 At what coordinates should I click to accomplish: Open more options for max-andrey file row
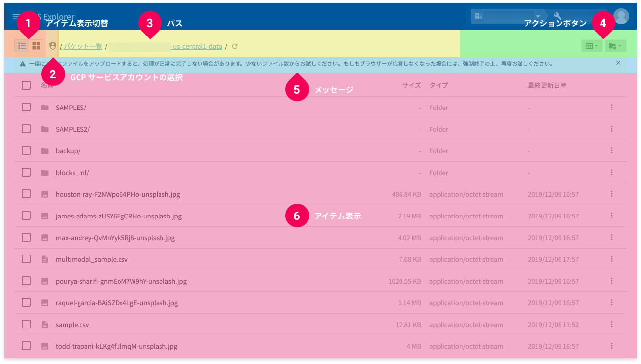[611, 237]
